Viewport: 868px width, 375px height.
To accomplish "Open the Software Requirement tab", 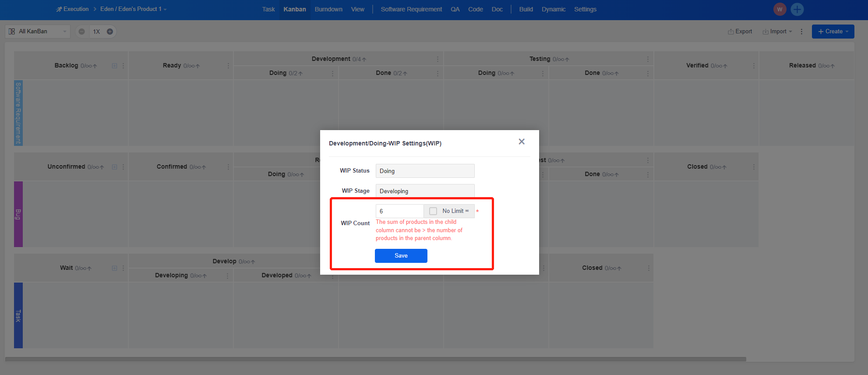I will pyautogui.click(x=411, y=9).
